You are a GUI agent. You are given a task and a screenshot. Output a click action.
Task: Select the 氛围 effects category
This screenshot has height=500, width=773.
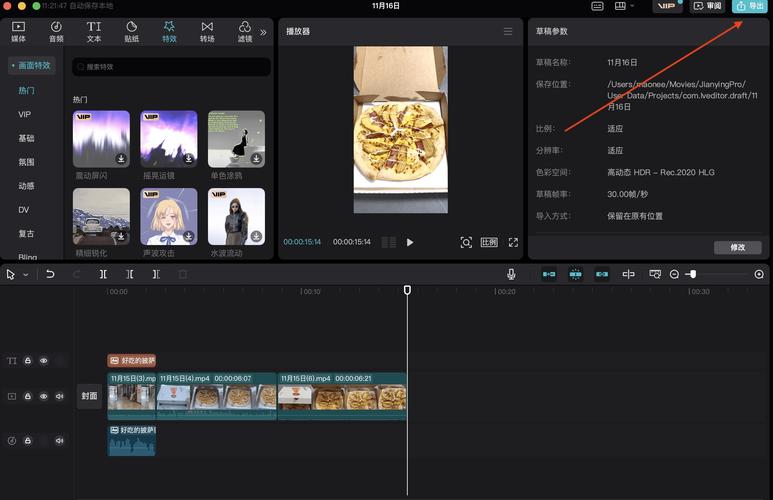coord(26,162)
